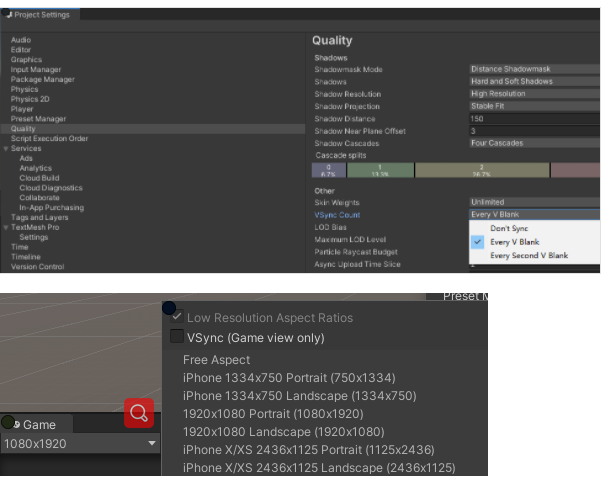Collapse the TextMesh Pro tree section
Image resolution: width=608 pixels, height=487 pixels.
coord(6,228)
